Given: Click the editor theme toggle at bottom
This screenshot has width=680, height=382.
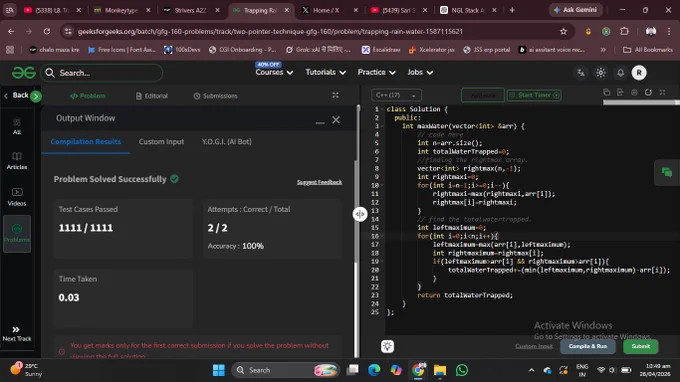Looking at the screenshot, I should point(387,346).
